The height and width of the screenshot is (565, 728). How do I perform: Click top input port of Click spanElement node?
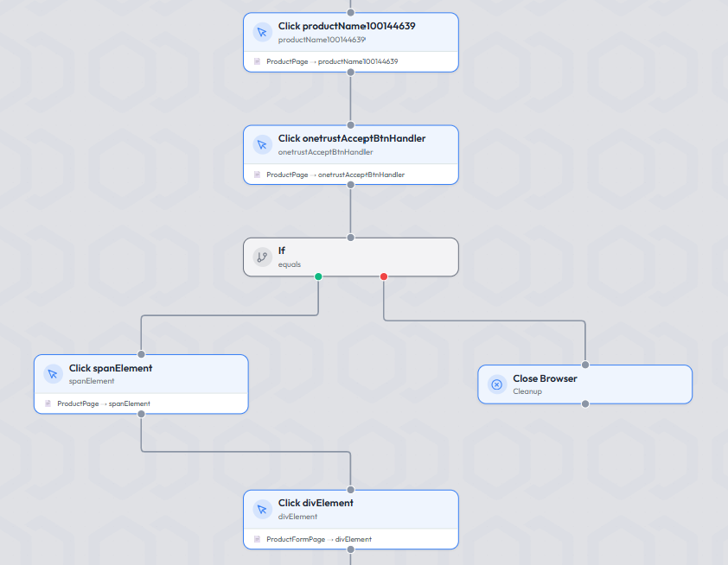[x=141, y=354]
